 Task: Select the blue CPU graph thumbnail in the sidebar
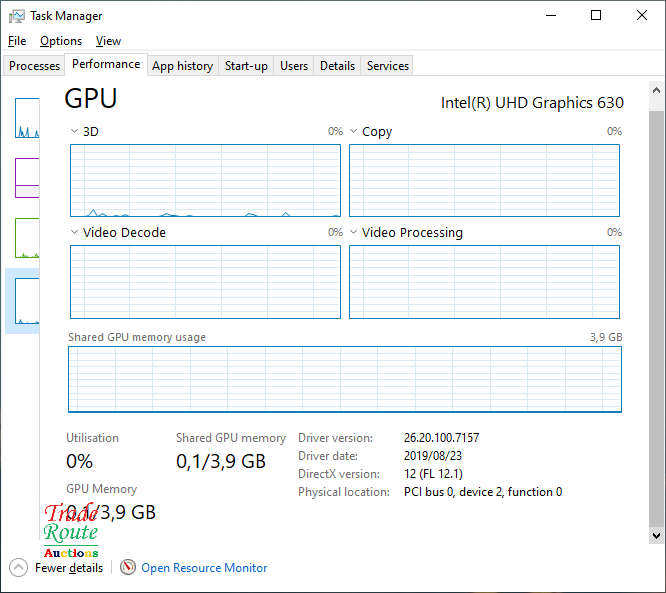27,118
